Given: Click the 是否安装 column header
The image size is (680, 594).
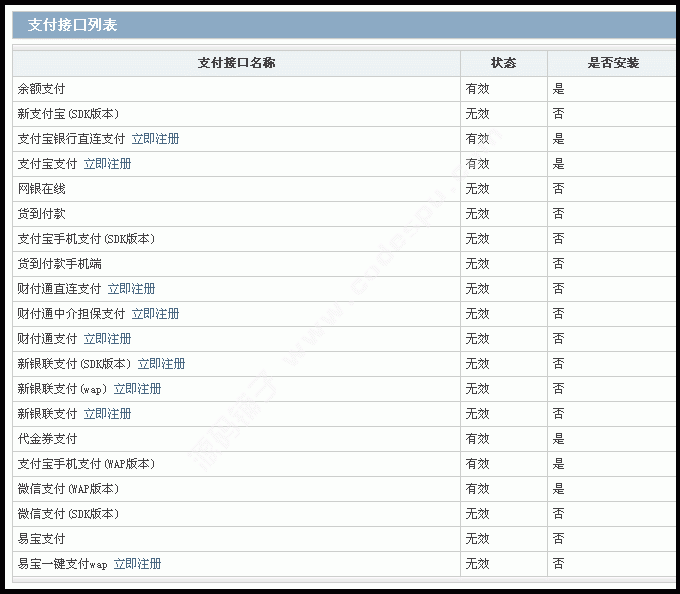Looking at the screenshot, I should [613, 63].
